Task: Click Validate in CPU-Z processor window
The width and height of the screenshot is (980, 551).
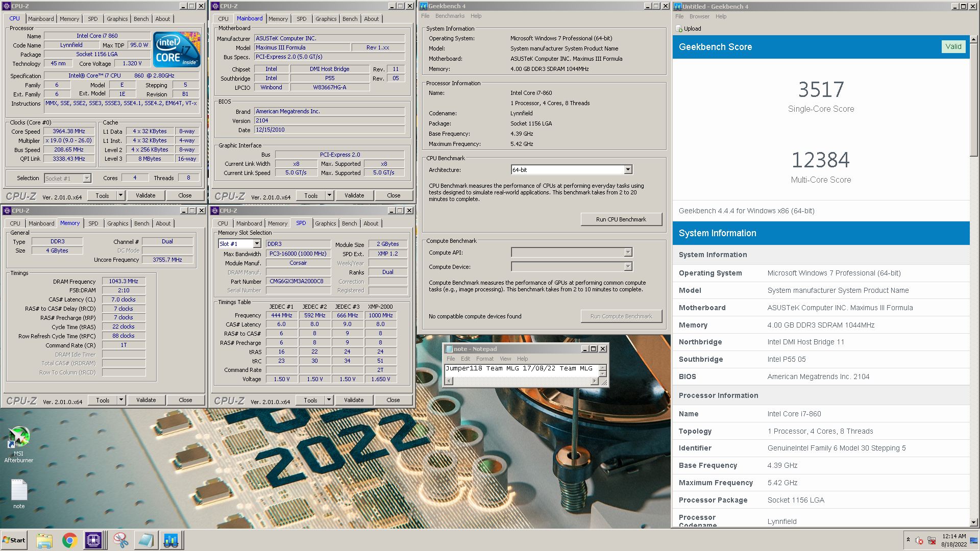Action: tap(145, 195)
